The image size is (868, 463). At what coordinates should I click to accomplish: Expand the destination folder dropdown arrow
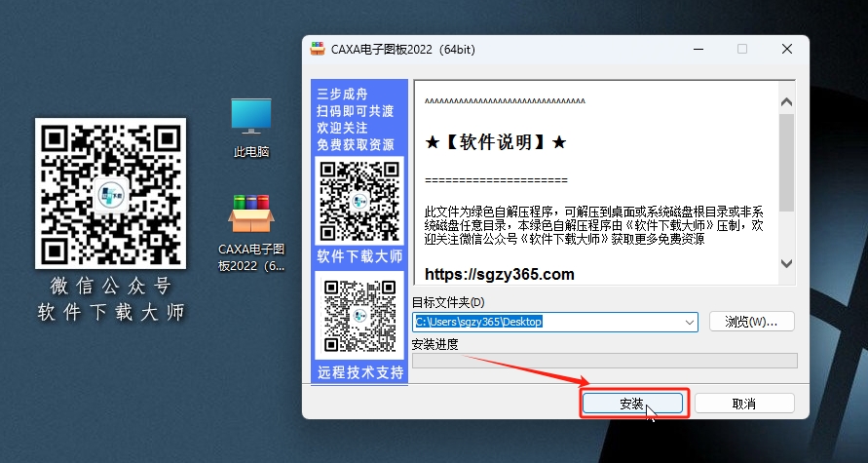click(690, 323)
